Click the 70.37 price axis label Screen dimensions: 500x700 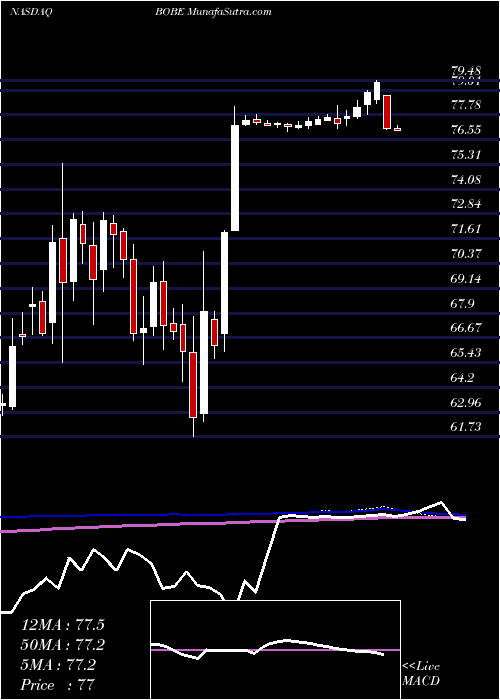click(x=466, y=254)
